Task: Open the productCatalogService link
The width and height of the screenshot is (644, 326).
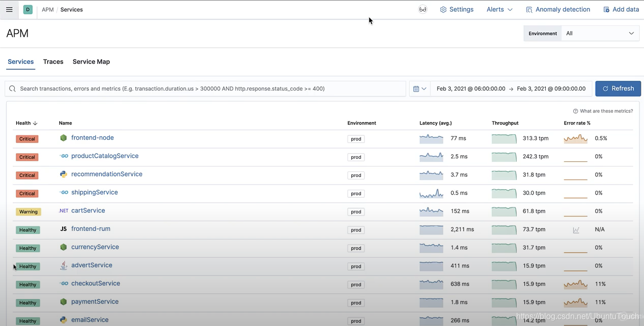Action: (x=105, y=156)
